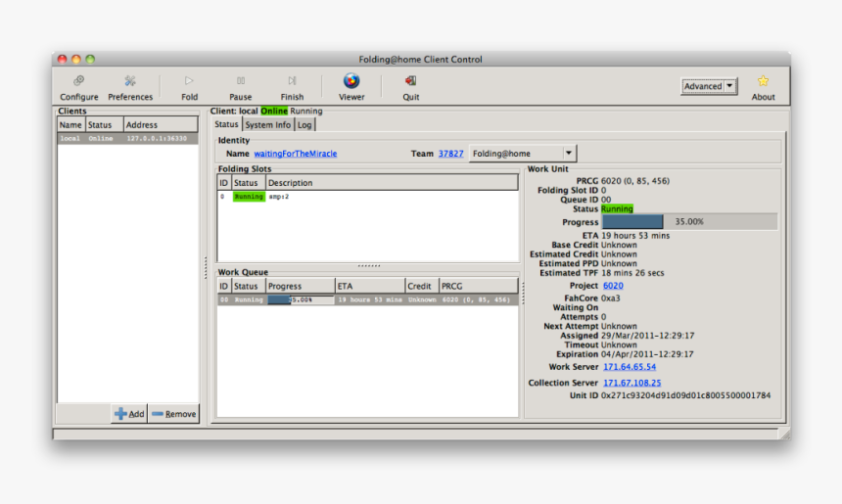
Task: Click the Fold play icon
Action: coord(189,81)
